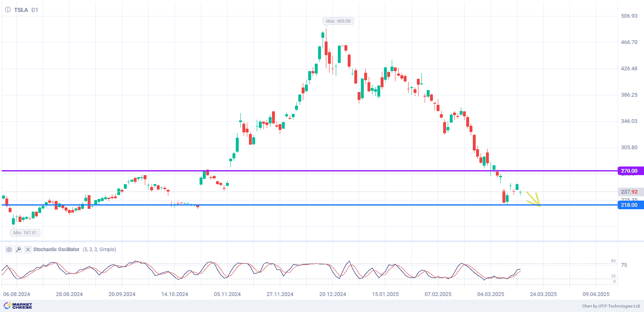The height and width of the screenshot is (312, 644).
Task: Click the 07.02.2025 date label
Action: pyautogui.click(x=438, y=294)
